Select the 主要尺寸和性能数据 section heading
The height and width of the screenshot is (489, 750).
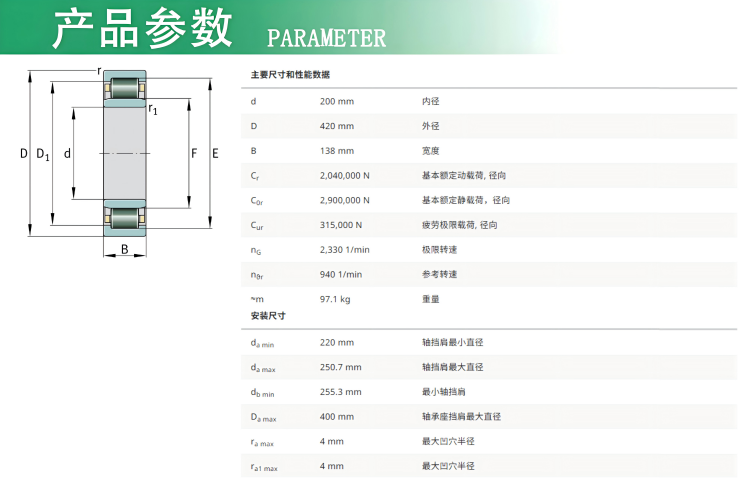click(290, 75)
